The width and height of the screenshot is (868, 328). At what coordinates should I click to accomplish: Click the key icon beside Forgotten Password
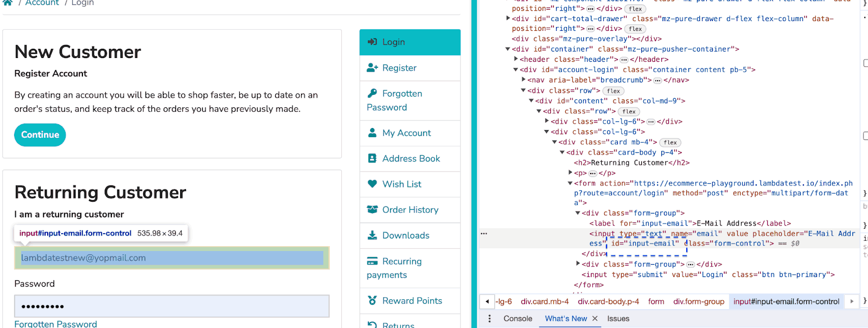click(x=372, y=93)
